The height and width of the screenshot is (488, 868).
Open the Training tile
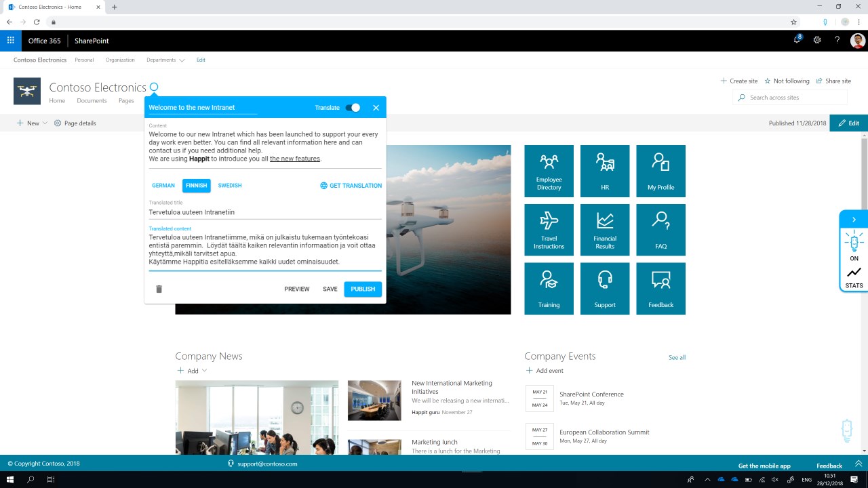click(x=549, y=289)
